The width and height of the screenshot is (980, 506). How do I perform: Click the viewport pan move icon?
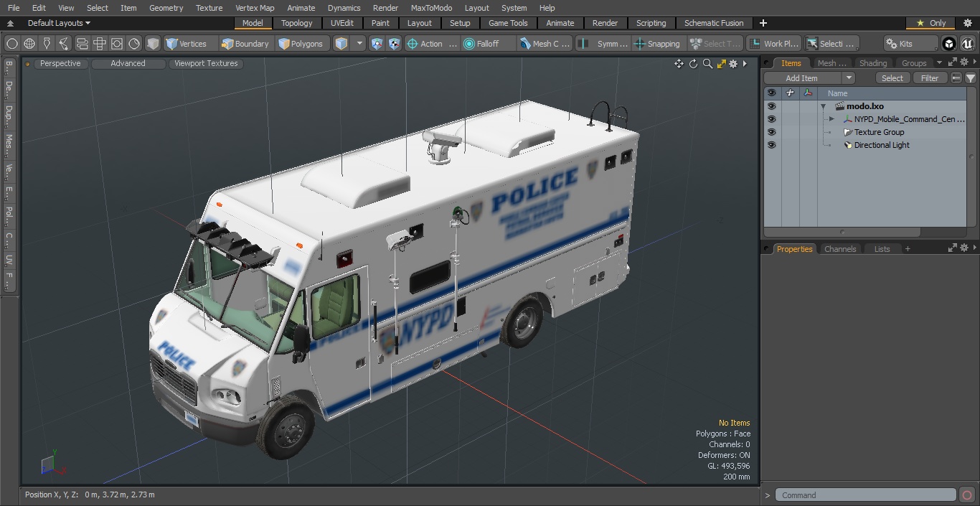(679, 64)
